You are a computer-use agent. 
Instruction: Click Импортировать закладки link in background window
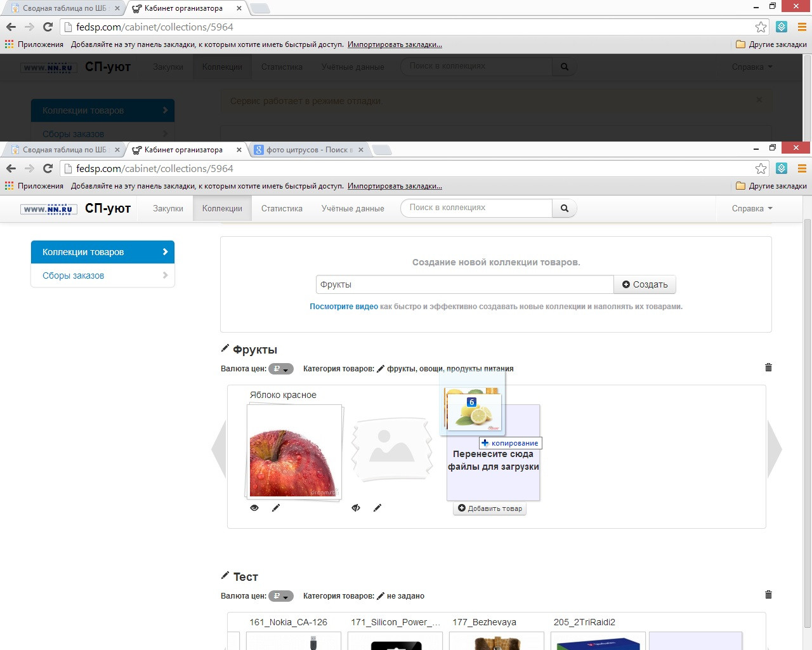(395, 44)
